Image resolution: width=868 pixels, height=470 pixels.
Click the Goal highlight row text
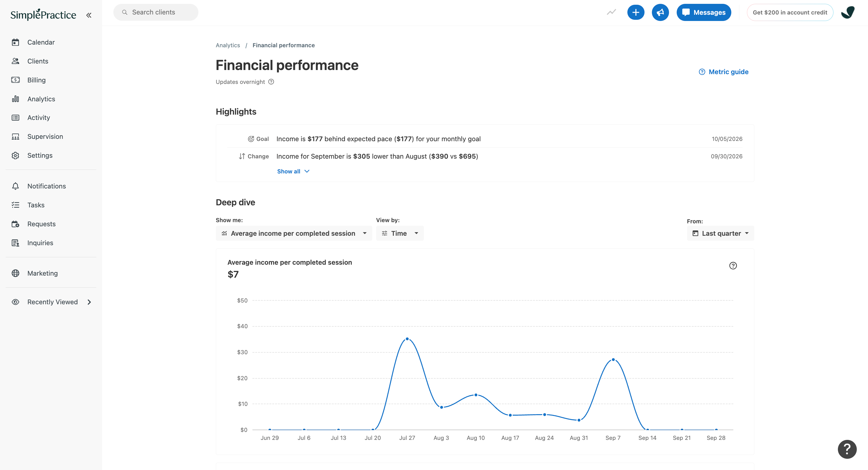pos(378,139)
